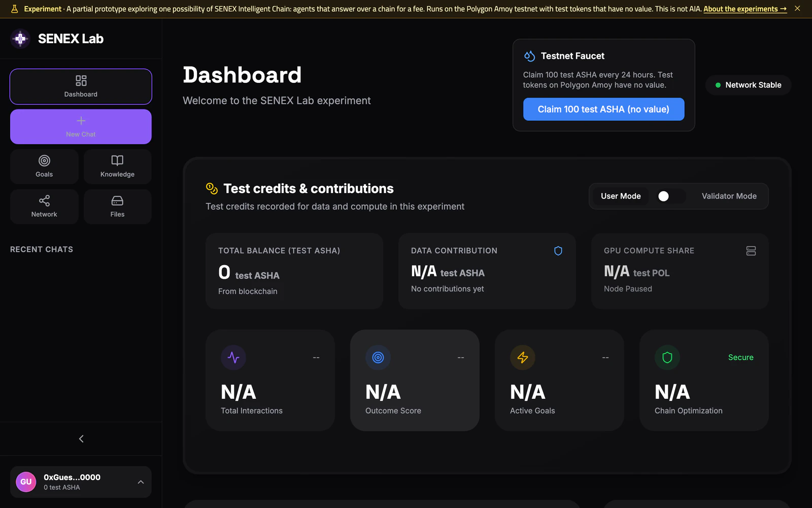Screen dimensions: 812x508
Task: Click the RECENT CHATS heading
Action: (42, 249)
